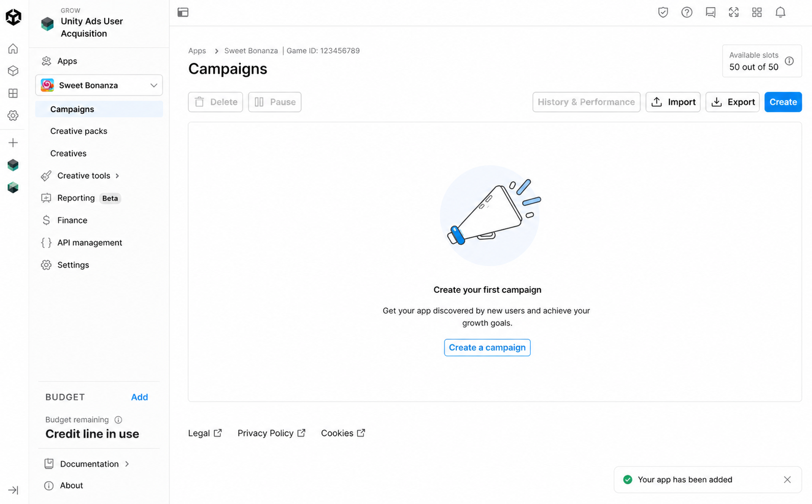This screenshot has height=504, width=812.
Task: Click the Delete button
Action: (215, 102)
